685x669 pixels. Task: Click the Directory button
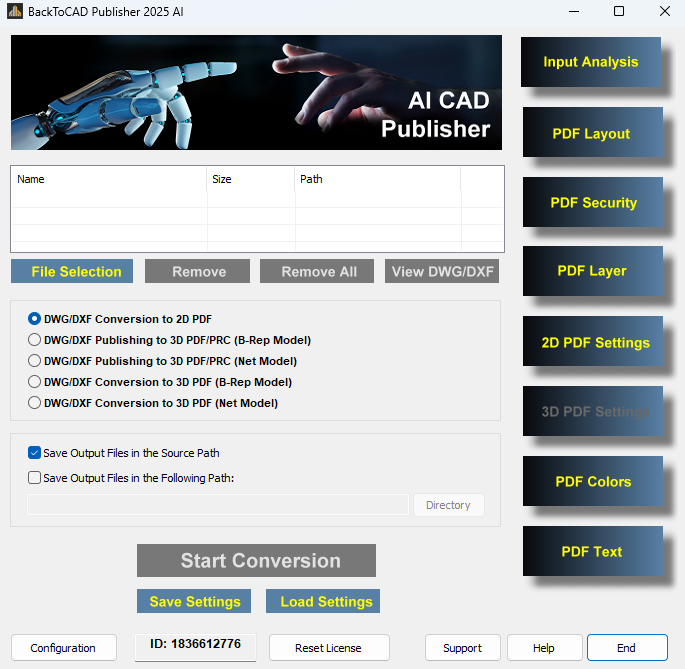pyautogui.click(x=449, y=505)
